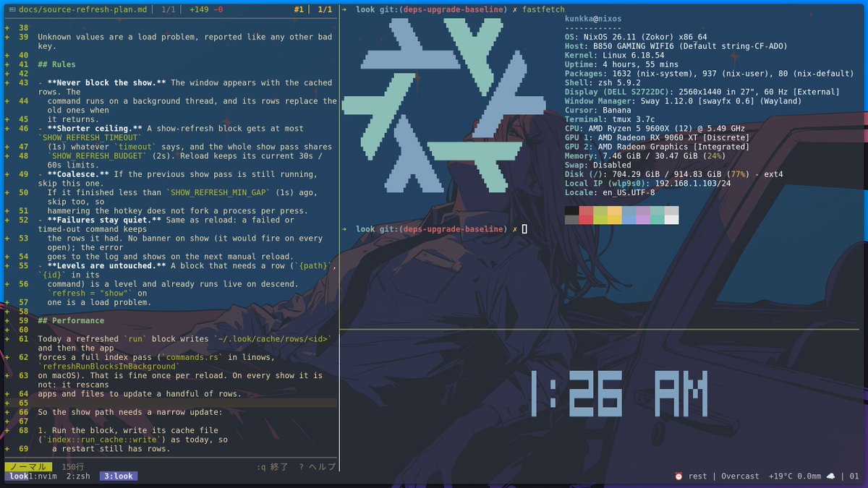Click the alarm clock icon in status bar
This screenshot has width=868, height=488.
point(678,476)
